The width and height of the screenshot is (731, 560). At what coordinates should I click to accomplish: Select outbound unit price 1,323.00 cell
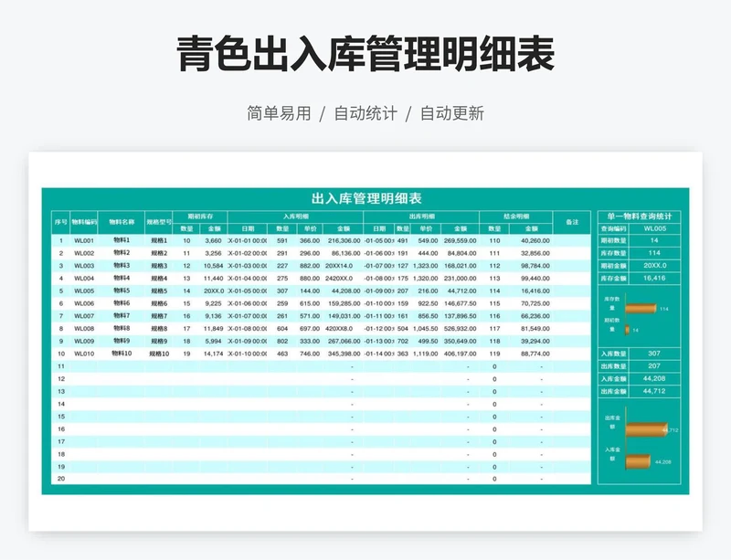[x=426, y=266]
